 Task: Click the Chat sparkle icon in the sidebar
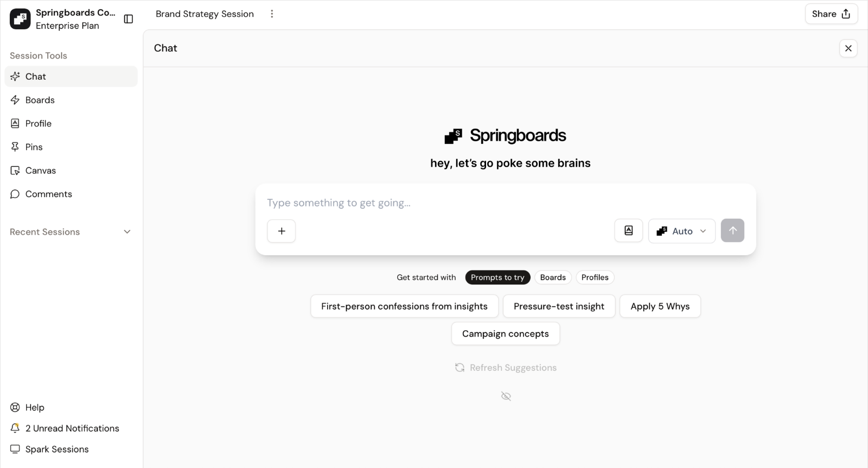point(15,77)
